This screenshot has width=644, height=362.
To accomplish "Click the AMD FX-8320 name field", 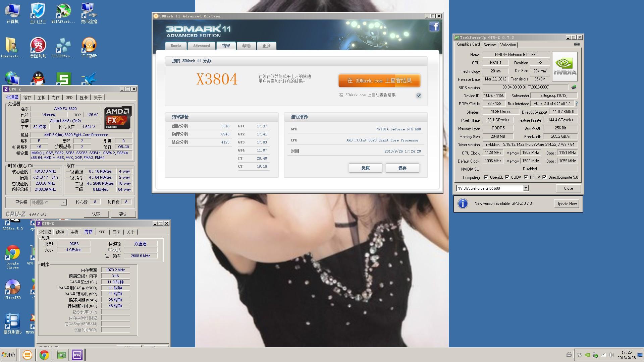I will click(x=65, y=109).
